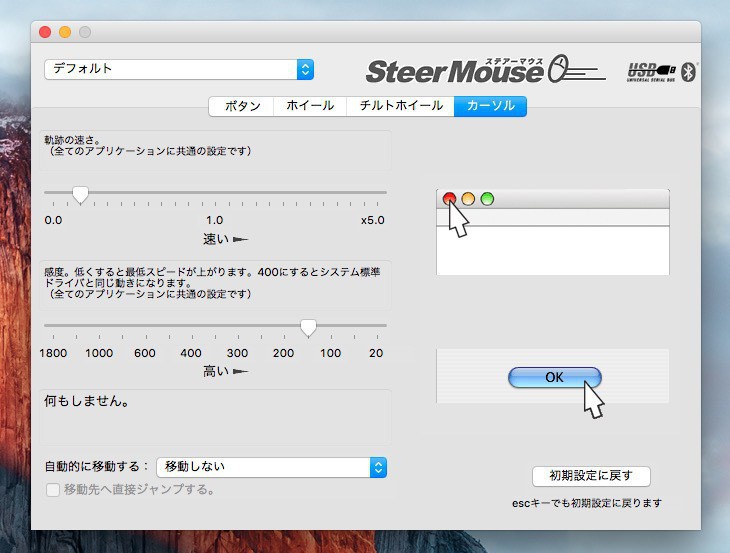This screenshot has height=553, width=730.
Task: Switch to the ボタン tab
Action: tap(242, 106)
